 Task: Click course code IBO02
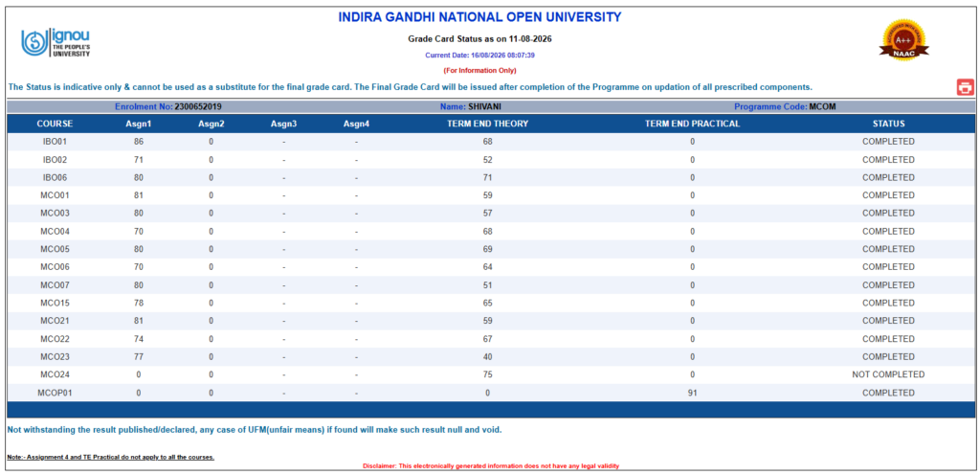click(x=55, y=159)
